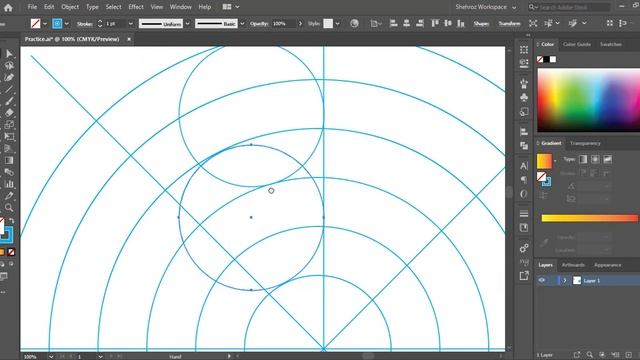The height and width of the screenshot is (360, 640).
Task: Select the Eyedropper tool
Action: pyautogui.click(x=9, y=196)
